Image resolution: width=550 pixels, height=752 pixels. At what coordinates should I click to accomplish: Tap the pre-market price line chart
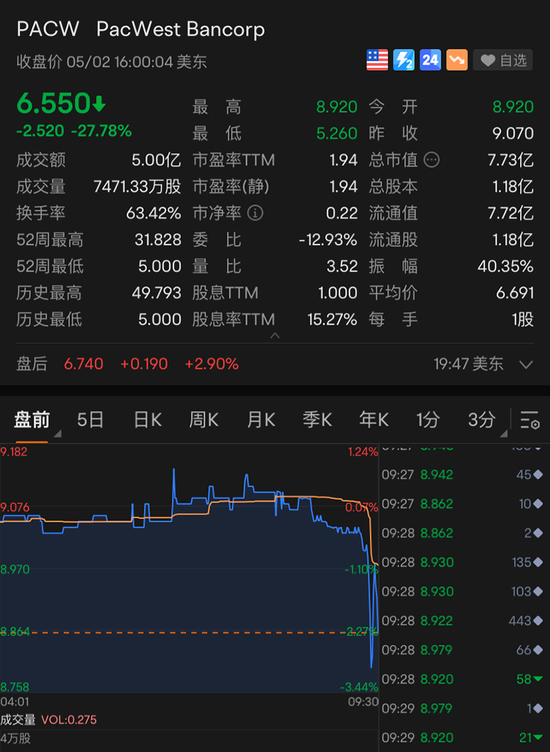pos(189,568)
